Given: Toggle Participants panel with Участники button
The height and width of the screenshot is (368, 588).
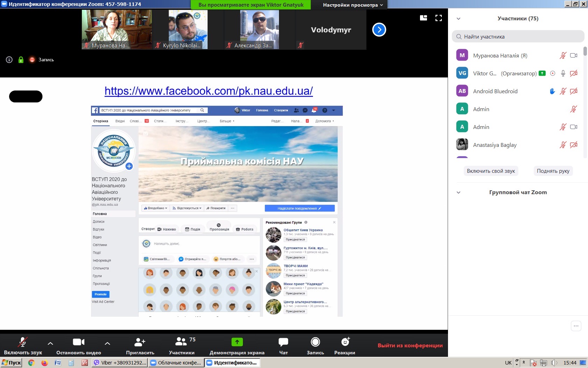Looking at the screenshot, I should pos(182,345).
